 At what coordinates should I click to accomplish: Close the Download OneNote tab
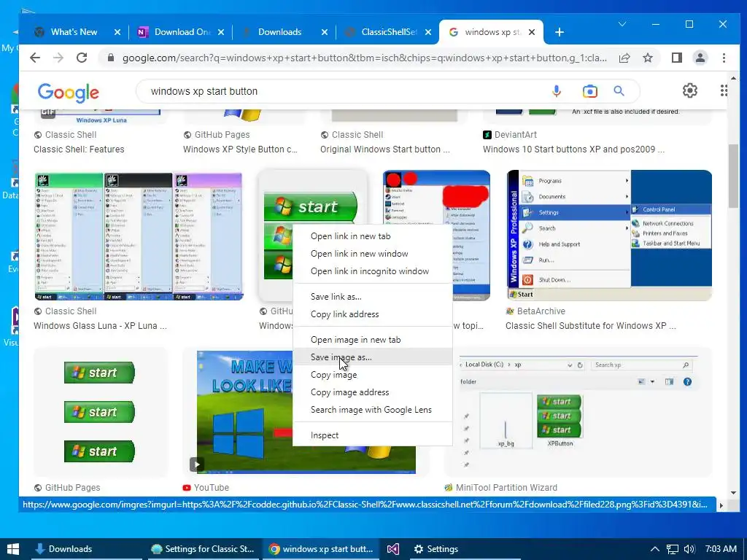click(220, 32)
